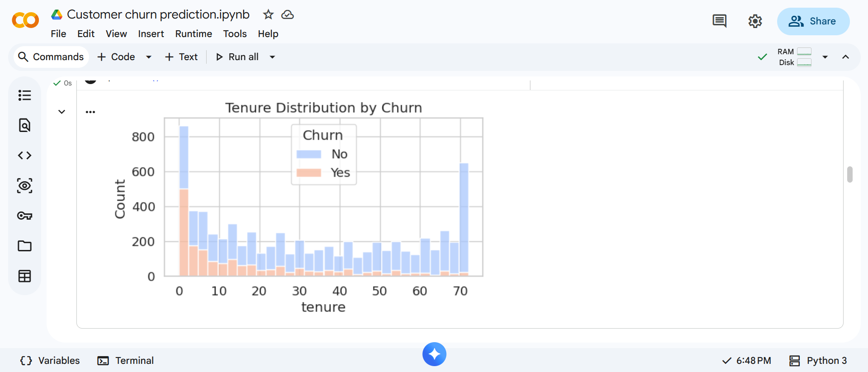Star the notebook title
The height and width of the screenshot is (372, 868).
pos(268,15)
